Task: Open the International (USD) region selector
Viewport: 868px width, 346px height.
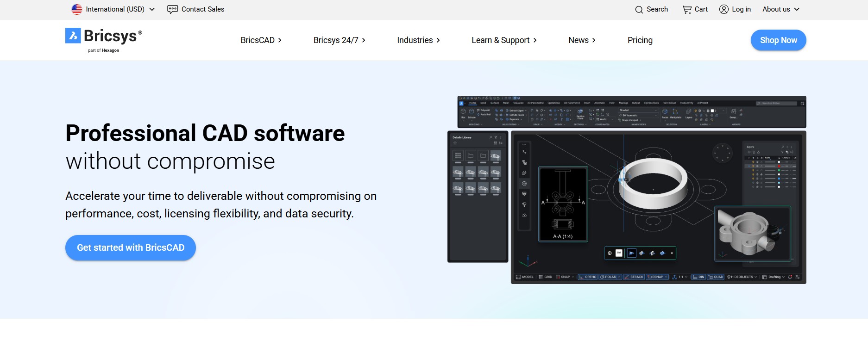Action: 113,9
